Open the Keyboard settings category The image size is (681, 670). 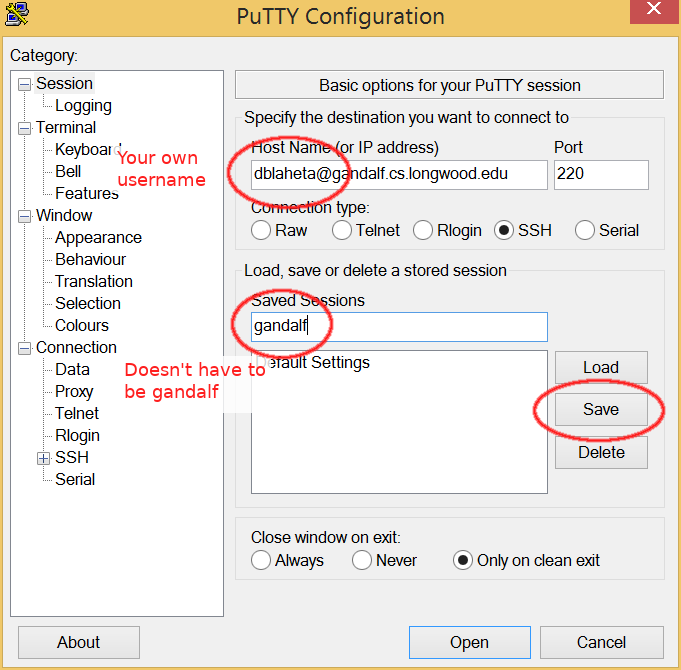click(x=86, y=149)
